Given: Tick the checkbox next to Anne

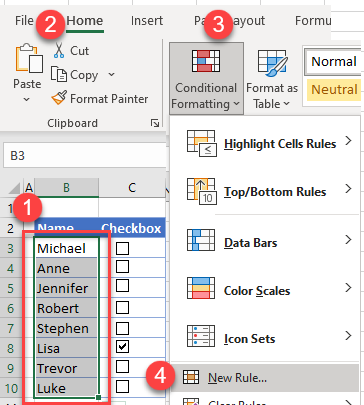Looking at the screenshot, I should point(122,267).
